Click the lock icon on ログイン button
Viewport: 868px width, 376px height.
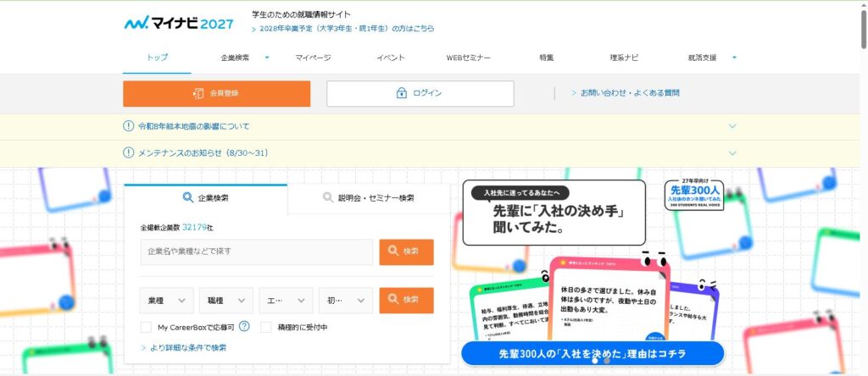[401, 93]
